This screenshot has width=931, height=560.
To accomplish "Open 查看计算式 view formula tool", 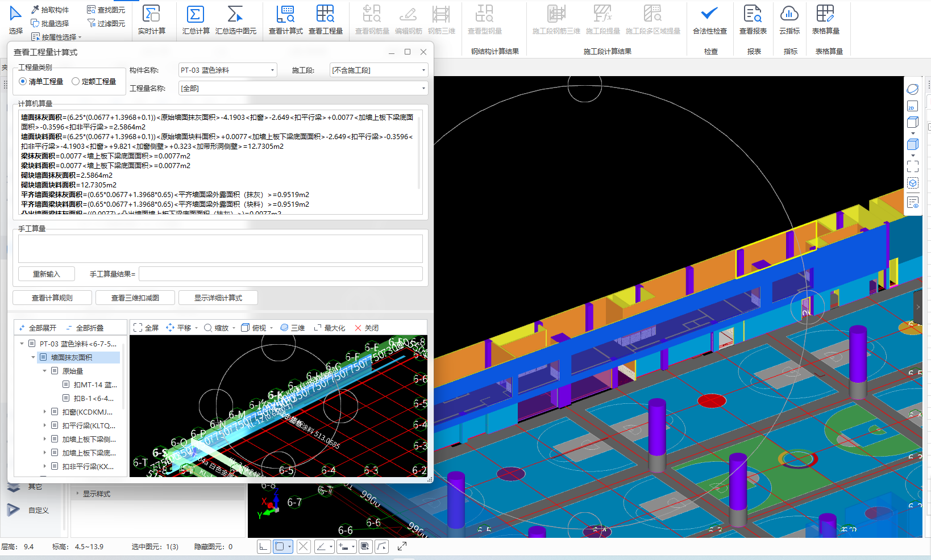I will tap(286, 20).
